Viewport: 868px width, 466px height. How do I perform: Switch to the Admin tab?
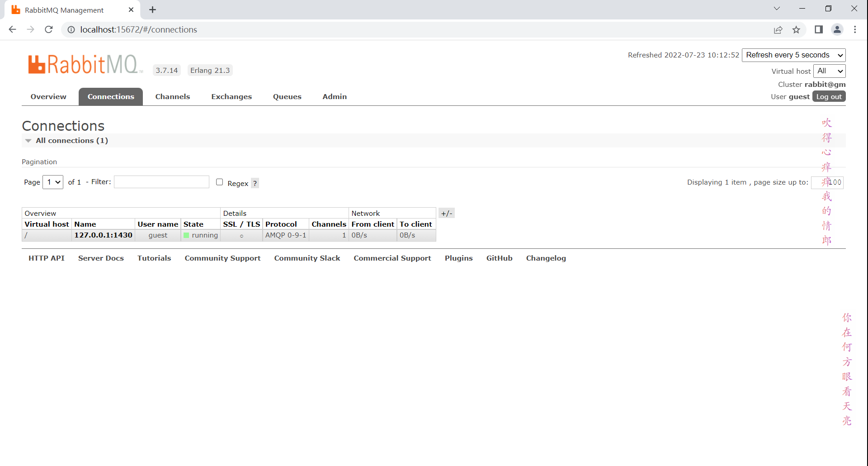point(335,96)
